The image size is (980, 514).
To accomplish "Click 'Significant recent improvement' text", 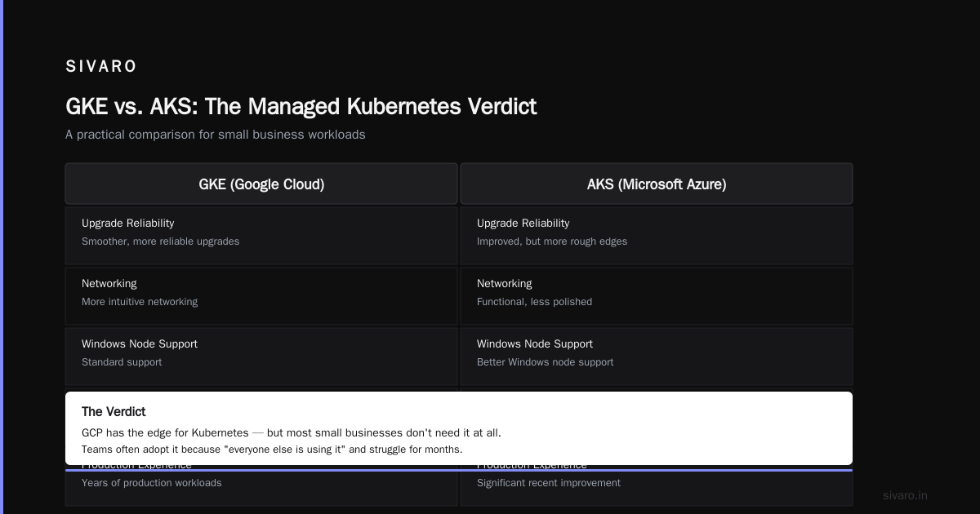I will [549, 483].
